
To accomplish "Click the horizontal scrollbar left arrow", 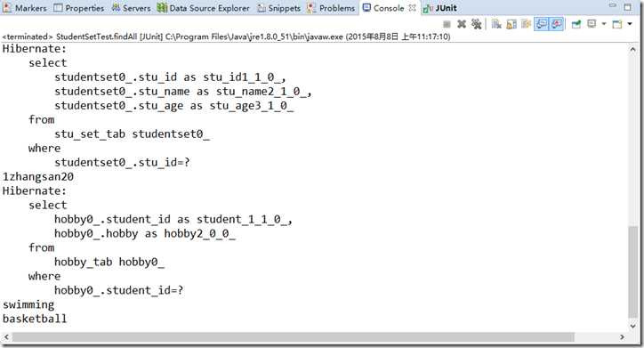I will pos(6,337).
